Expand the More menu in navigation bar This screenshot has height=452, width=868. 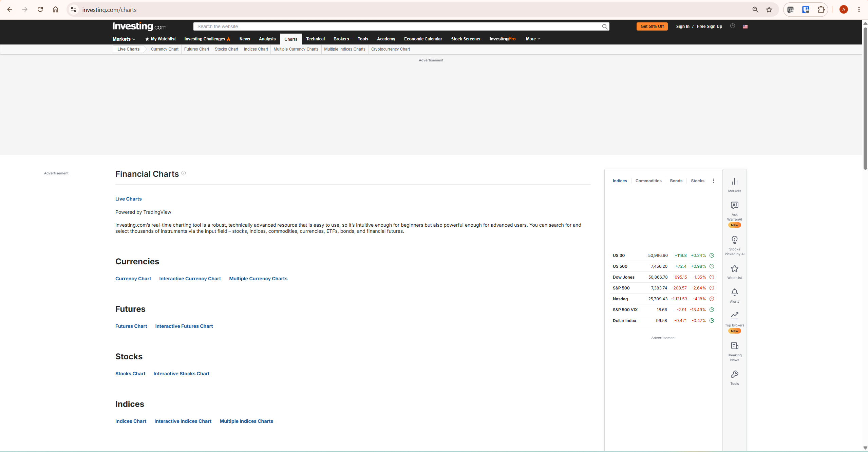point(533,39)
